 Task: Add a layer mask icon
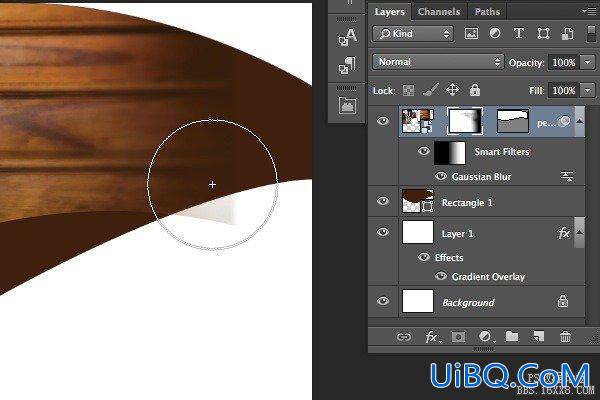[458, 337]
